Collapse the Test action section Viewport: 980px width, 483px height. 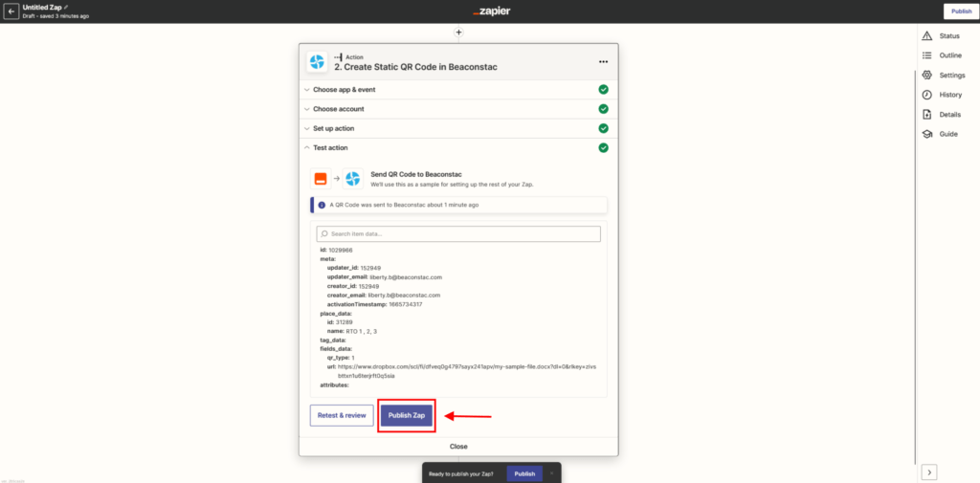point(458,147)
